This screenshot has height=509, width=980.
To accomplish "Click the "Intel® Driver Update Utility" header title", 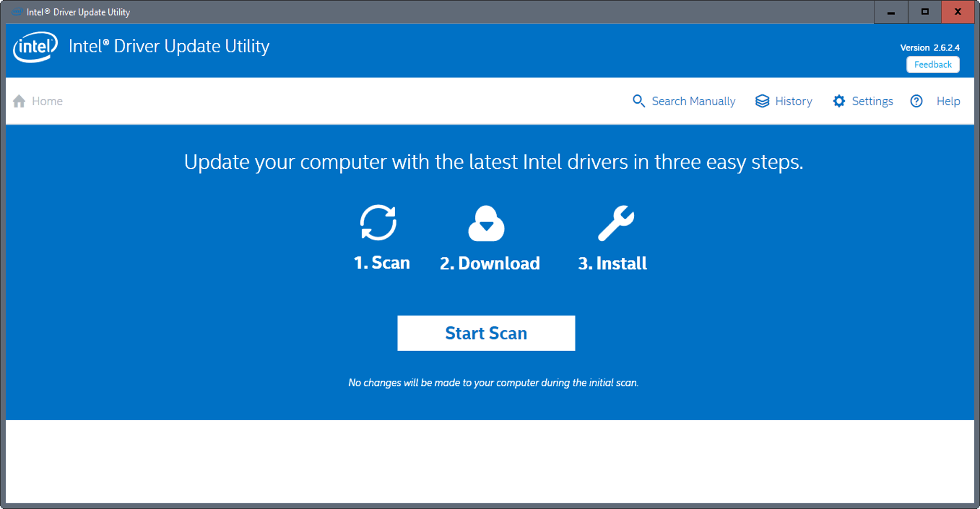I will tap(169, 46).
